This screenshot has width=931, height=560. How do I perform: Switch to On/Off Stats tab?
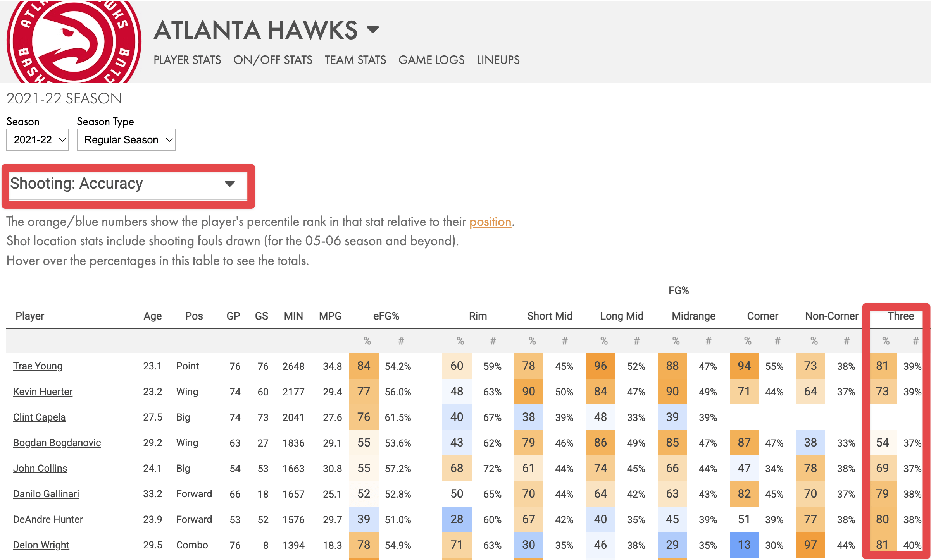point(273,60)
